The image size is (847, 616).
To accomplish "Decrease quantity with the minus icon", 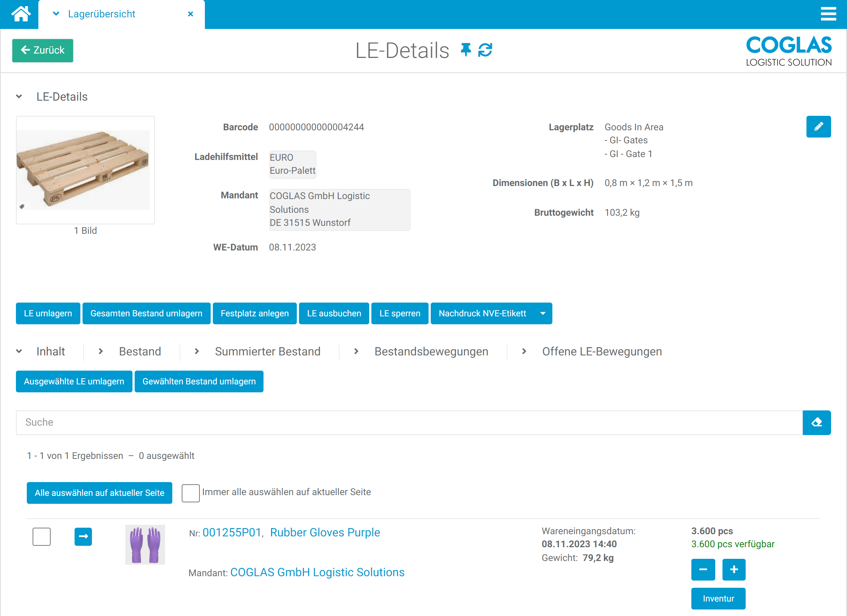I will (703, 570).
